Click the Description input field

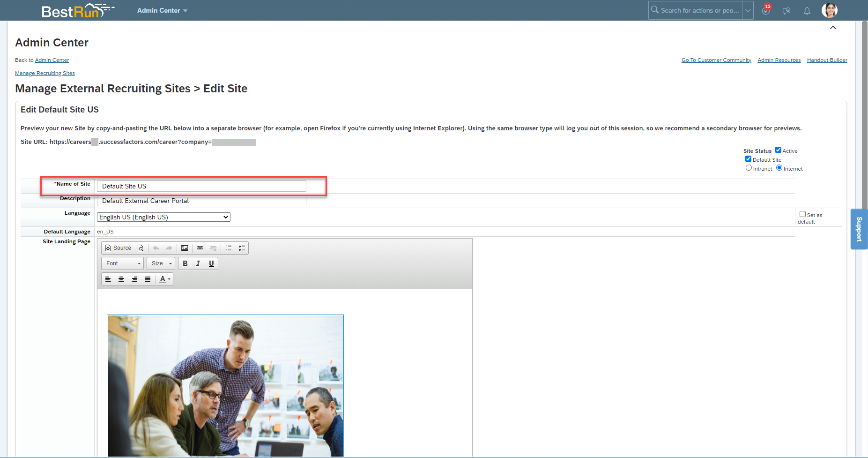click(x=201, y=201)
